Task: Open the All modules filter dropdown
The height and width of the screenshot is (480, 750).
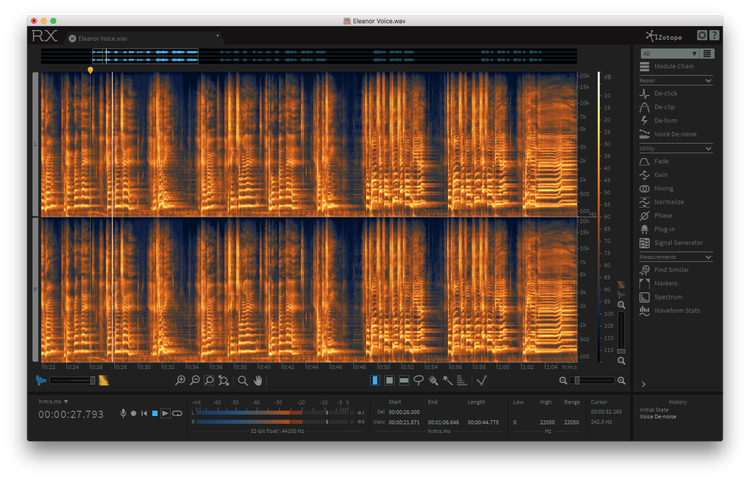Action: point(670,54)
